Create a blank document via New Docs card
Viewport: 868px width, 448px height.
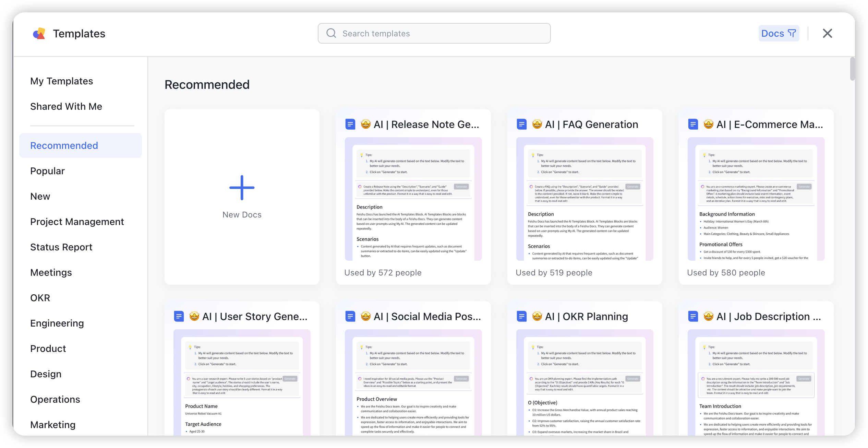[x=242, y=197]
